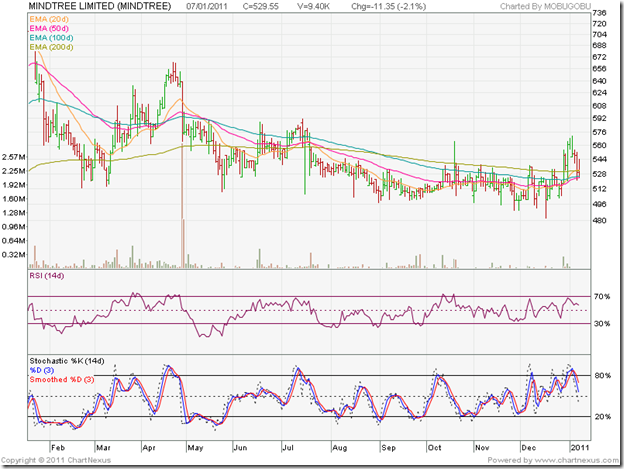Click the tallest volume spike bar near May
The height and width of the screenshot is (469, 624).
click(x=182, y=240)
